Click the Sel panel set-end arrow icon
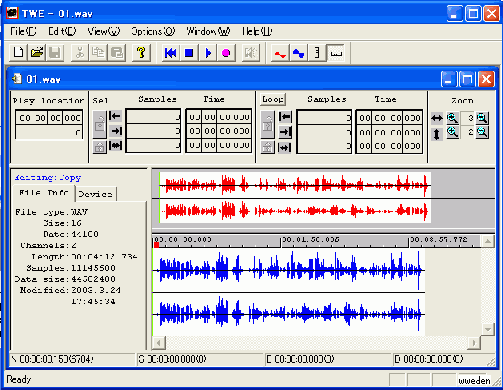 pos(116,131)
